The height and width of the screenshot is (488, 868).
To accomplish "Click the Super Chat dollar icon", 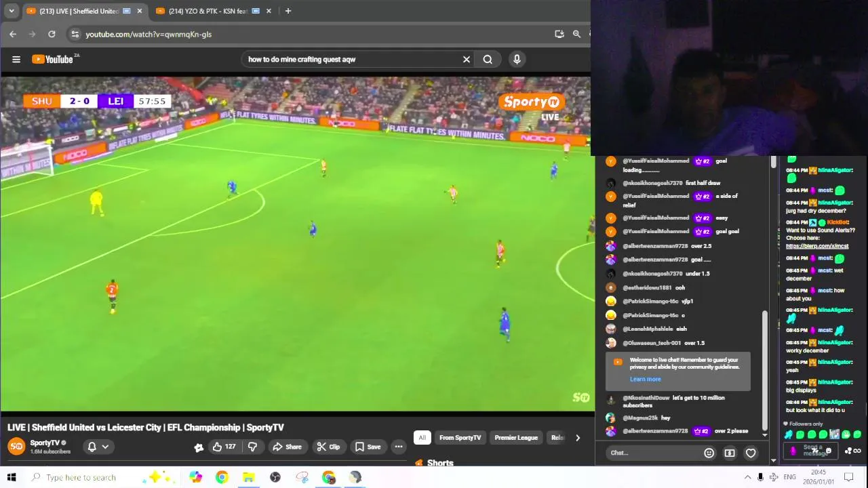I will tap(730, 453).
